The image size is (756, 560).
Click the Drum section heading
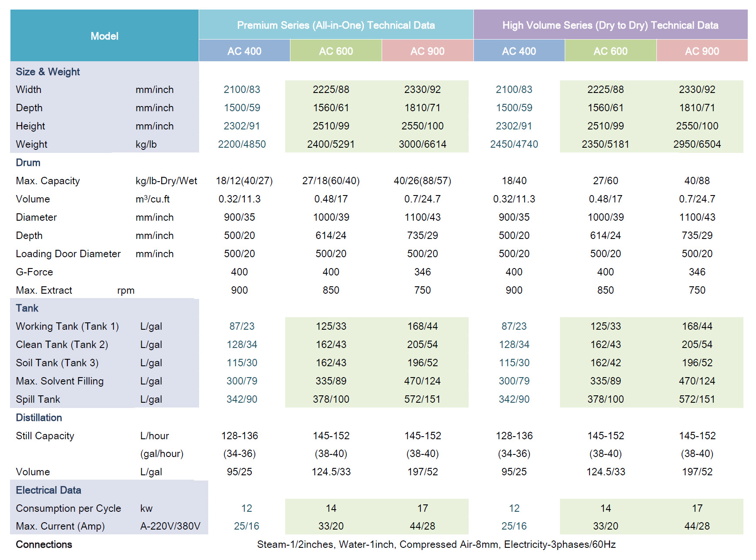[28, 162]
